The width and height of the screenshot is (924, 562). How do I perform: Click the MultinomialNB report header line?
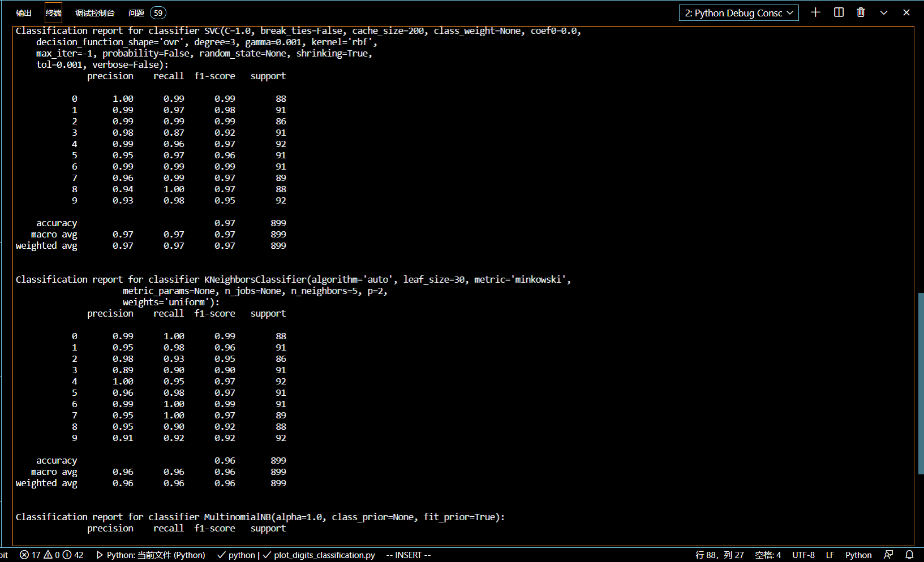[260, 517]
